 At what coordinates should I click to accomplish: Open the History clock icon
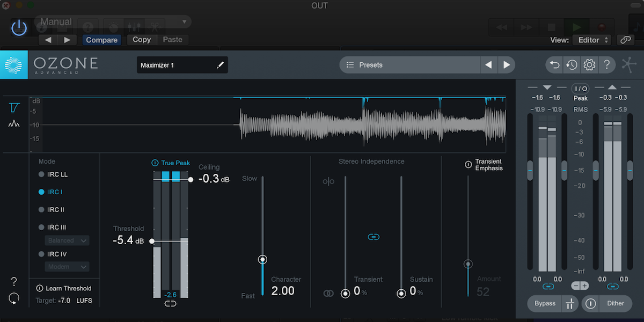(x=572, y=64)
